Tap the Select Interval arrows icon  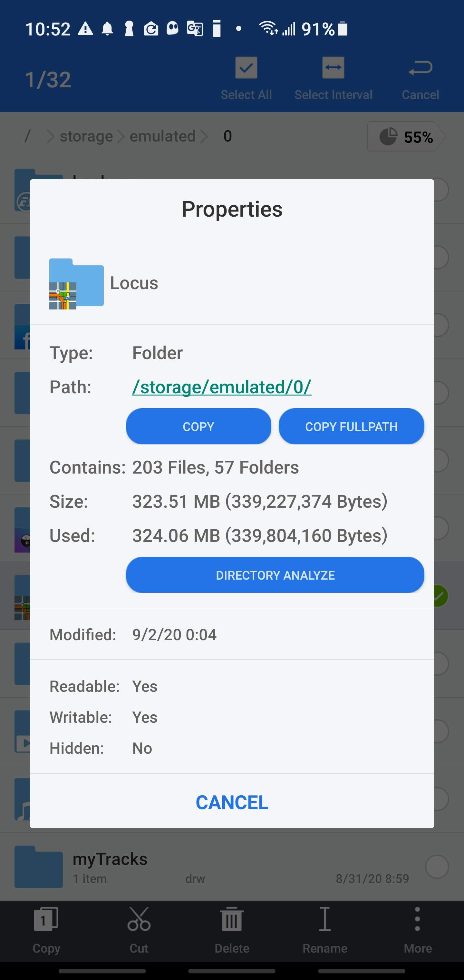(x=333, y=68)
